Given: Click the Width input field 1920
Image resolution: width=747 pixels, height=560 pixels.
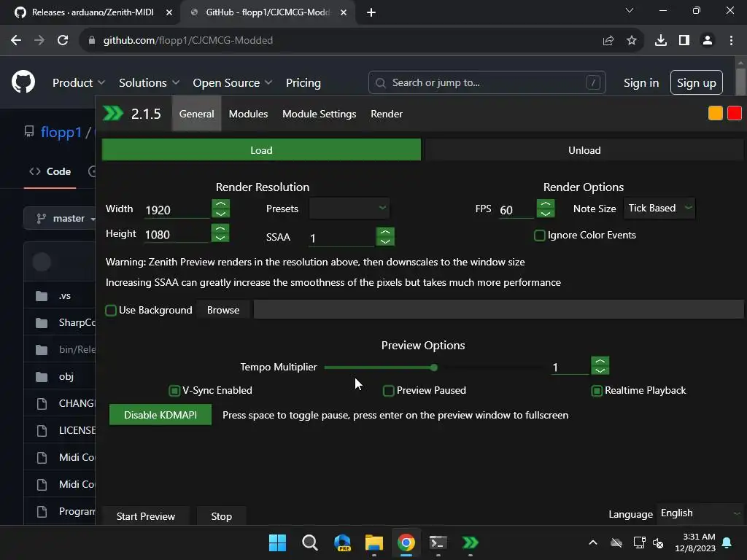Looking at the screenshot, I should 177,210.
